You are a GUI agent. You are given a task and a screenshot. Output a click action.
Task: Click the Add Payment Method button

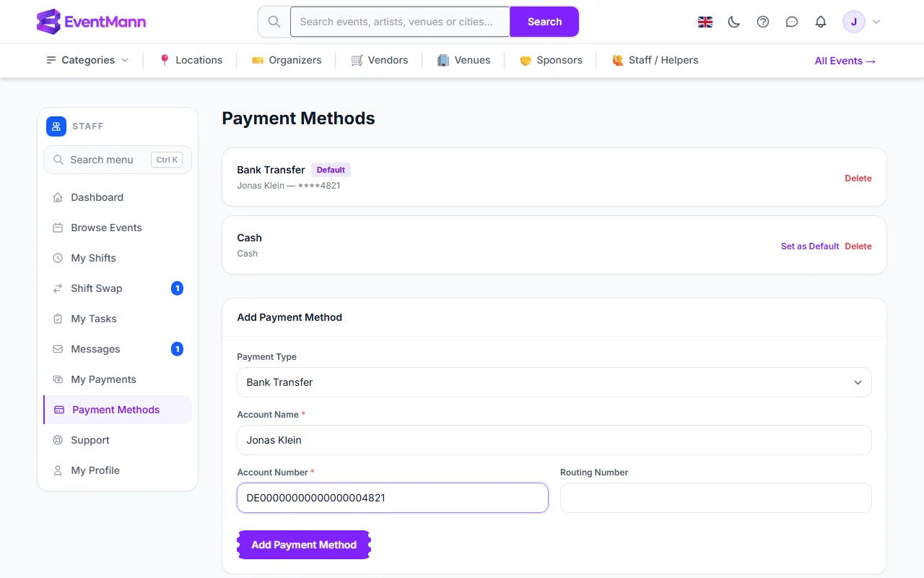coord(304,545)
